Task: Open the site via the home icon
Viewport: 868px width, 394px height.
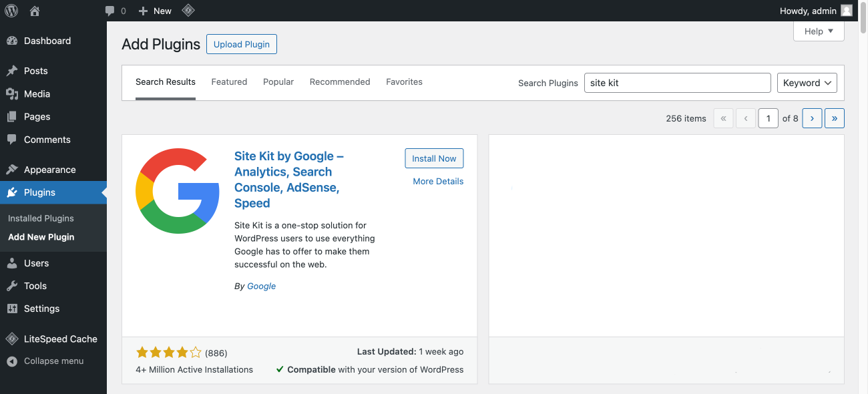Action: click(34, 10)
